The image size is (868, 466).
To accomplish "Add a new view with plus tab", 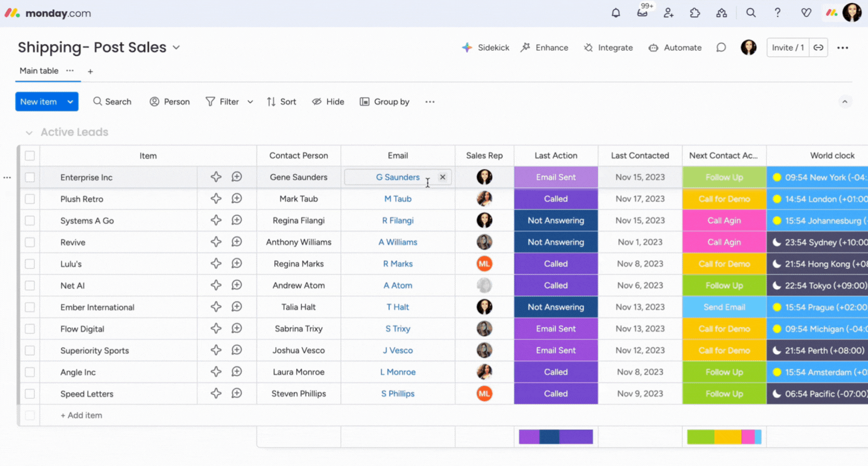I will point(90,71).
